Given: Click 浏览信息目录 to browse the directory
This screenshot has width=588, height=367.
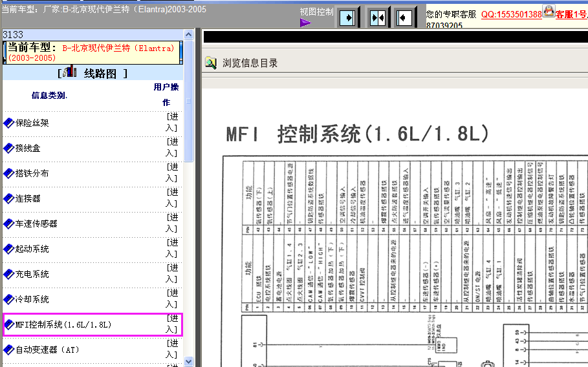Looking at the screenshot, I should pyautogui.click(x=250, y=63).
